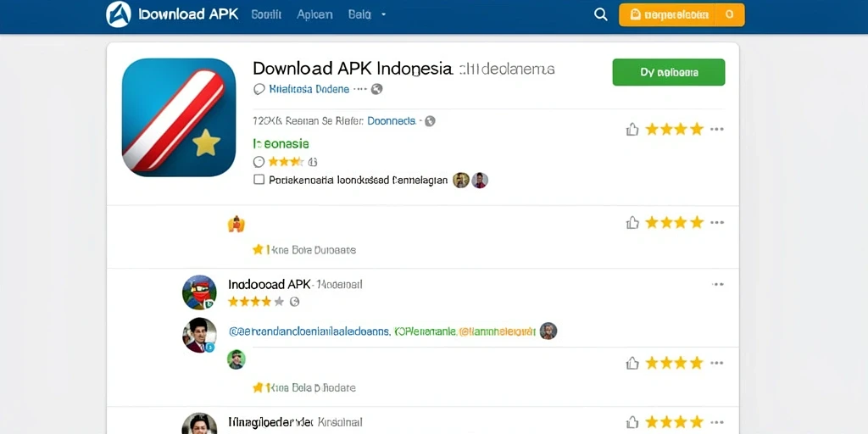Screen dimensions: 868x434
Task: Click the first avatar after "loondkesad Danmelagian"
Action: point(461,180)
